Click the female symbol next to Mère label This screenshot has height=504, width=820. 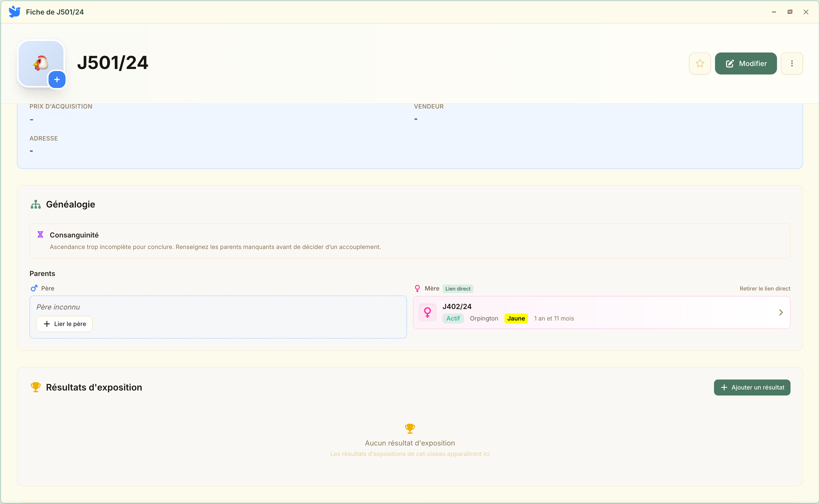[x=417, y=288]
